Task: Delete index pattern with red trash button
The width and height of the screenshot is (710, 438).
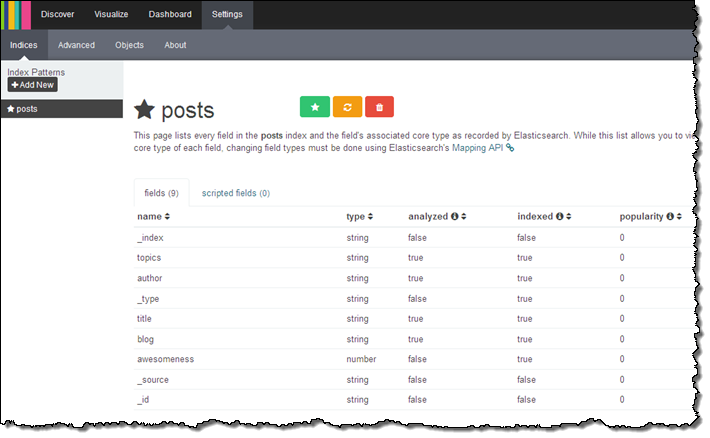Action: 380,107
